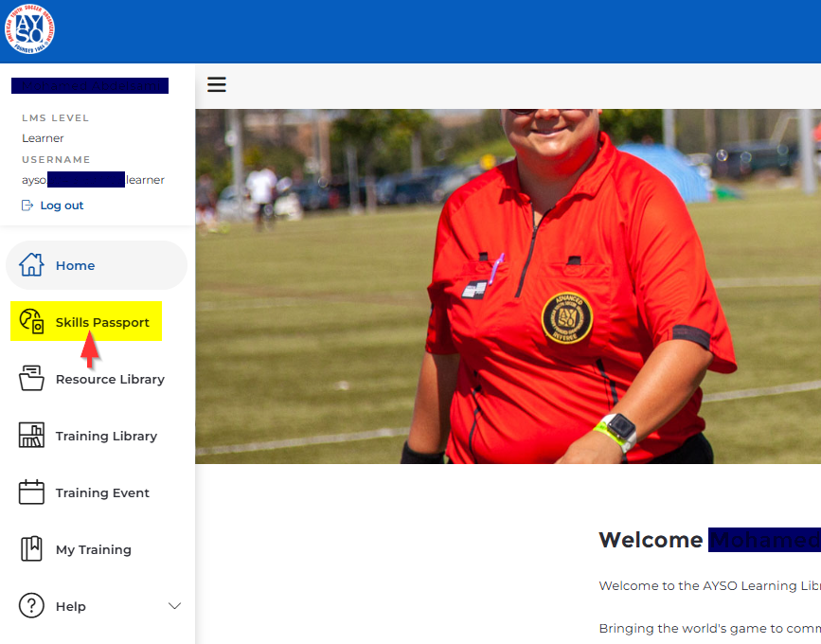821x644 pixels.
Task: Click the Training Library bookshelf icon
Action: (31, 436)
